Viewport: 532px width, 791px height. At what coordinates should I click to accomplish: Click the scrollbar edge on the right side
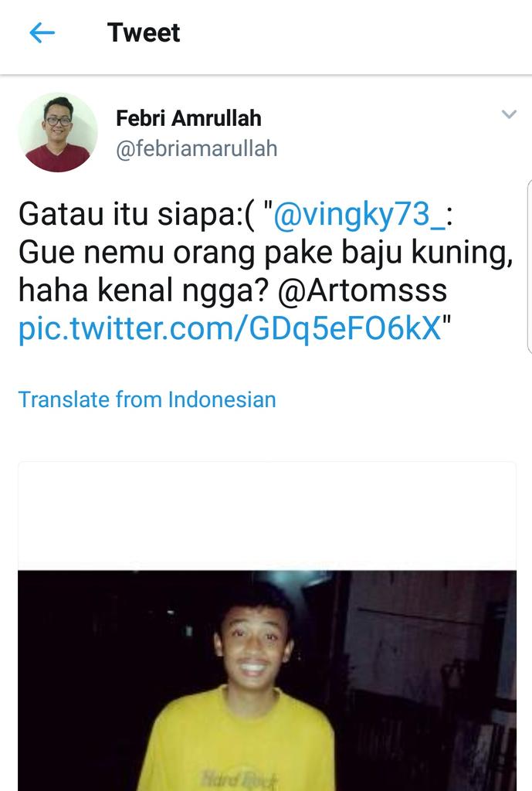(x=529, y=266)
